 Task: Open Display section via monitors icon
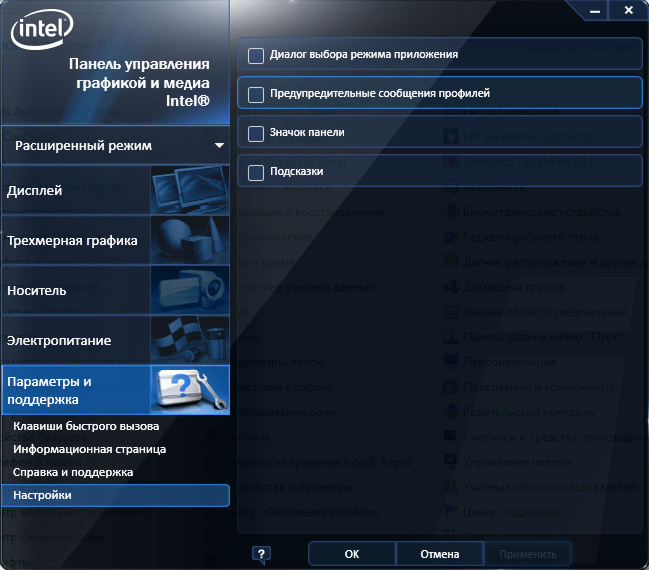[190, 190]
